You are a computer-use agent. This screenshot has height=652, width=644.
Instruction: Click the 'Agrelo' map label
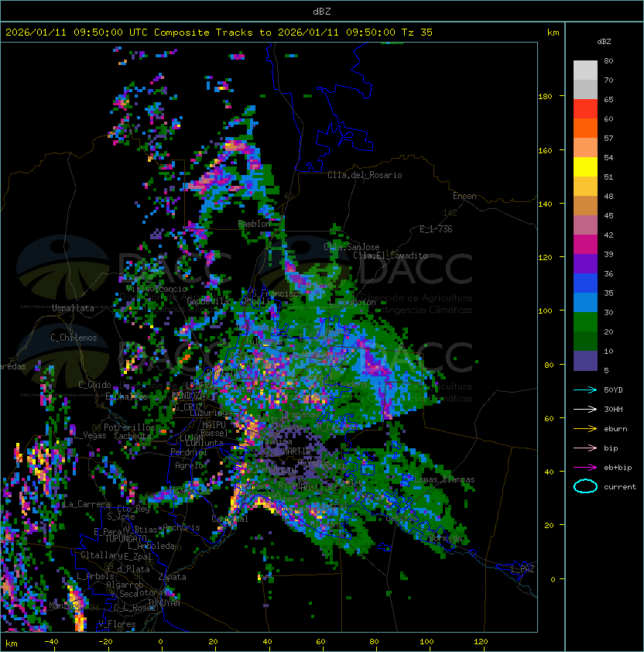189,465
